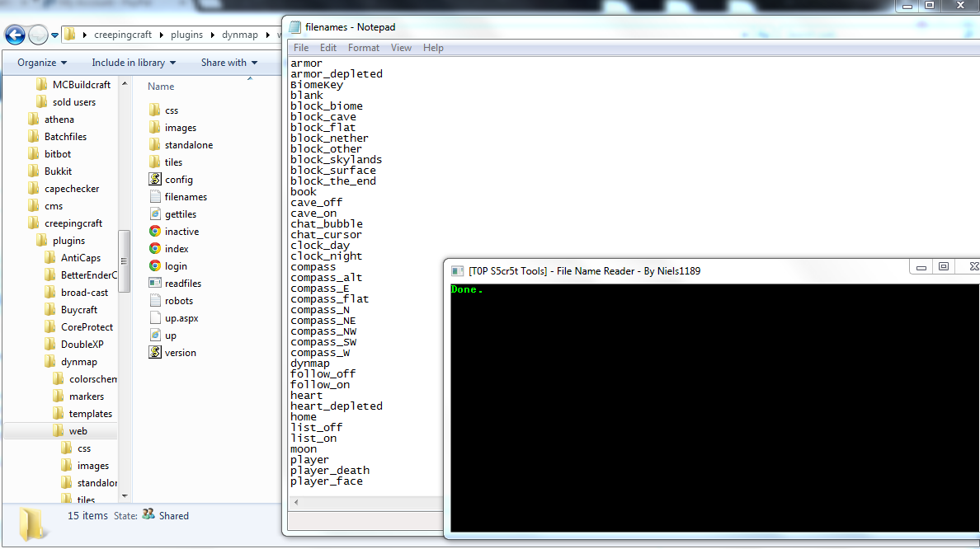
Task: Open the recent locations dropdown arrow
Action: pos(55,35)
